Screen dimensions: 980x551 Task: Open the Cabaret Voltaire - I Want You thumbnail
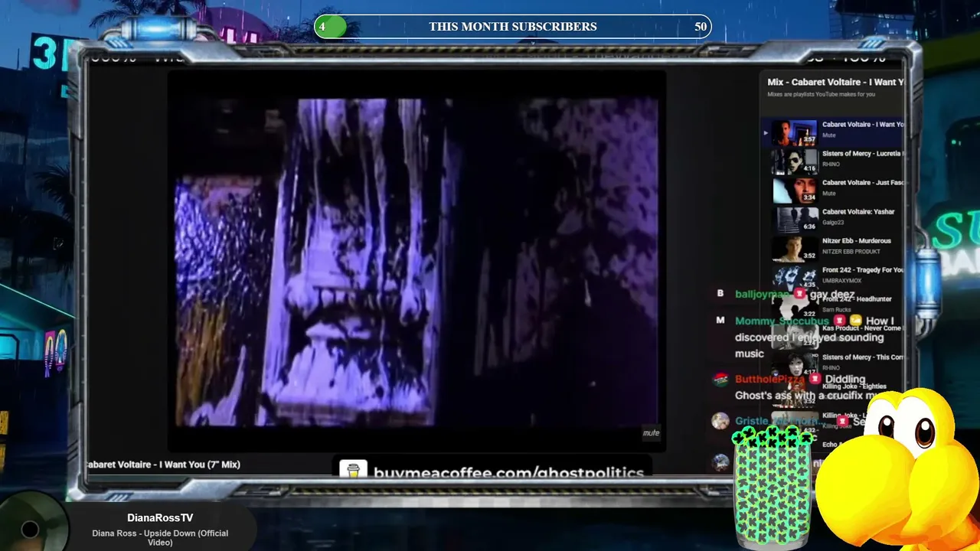click(x=795, y=132)
